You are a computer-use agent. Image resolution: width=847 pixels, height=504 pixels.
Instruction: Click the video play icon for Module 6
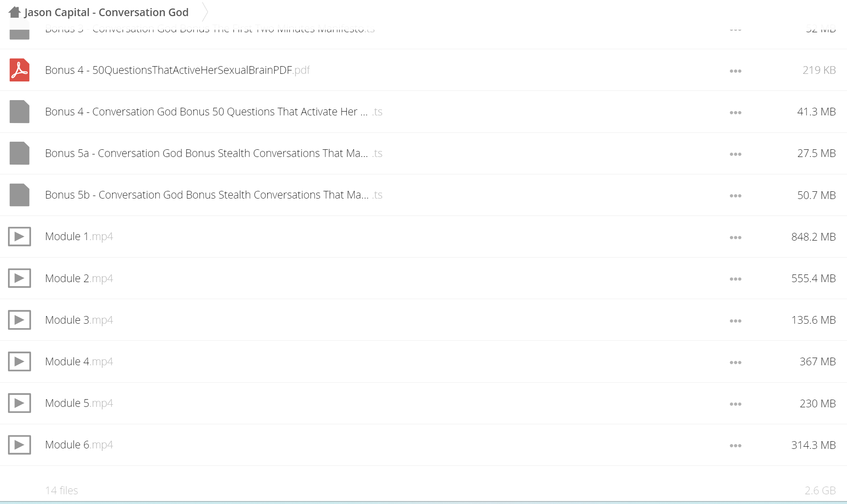point(20,445)
